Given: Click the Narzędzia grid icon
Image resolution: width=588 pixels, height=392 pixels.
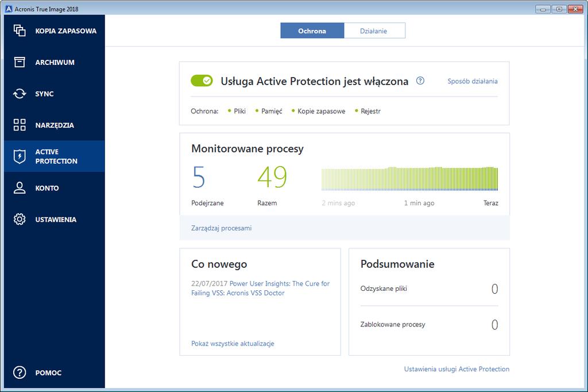Looking at the screenshot, I should click(20, 125).
